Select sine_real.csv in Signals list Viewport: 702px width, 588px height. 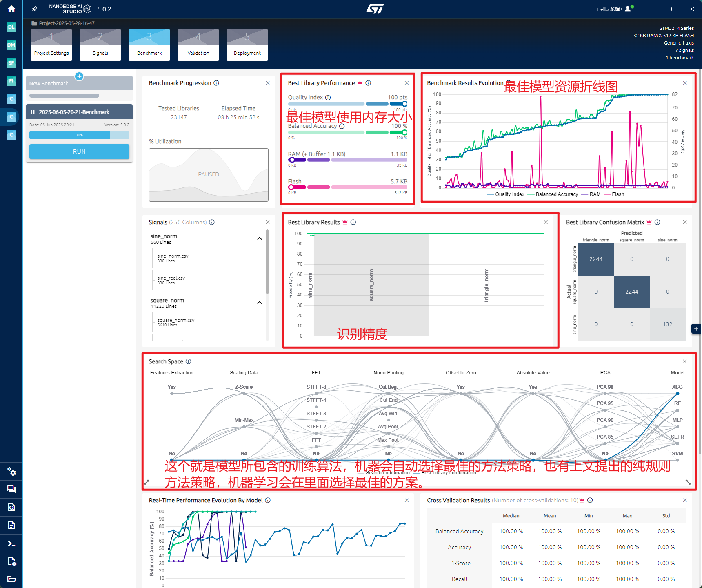171,280
